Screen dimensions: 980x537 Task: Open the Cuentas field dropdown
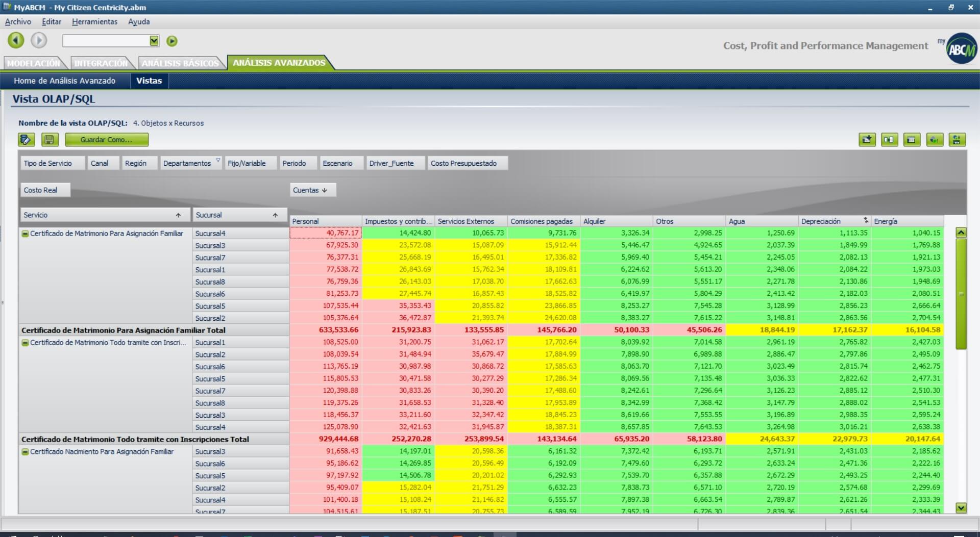pos(313,190)
